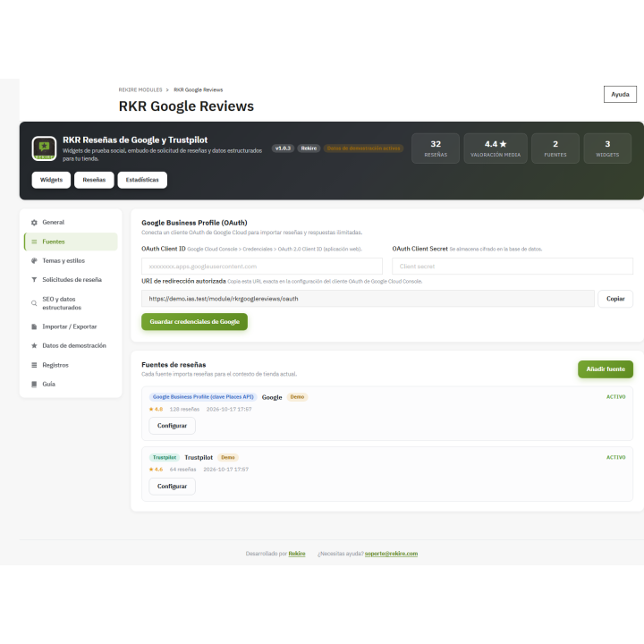Open SEO y datos estructurados

pyautogui.click(x=71, y=303)
